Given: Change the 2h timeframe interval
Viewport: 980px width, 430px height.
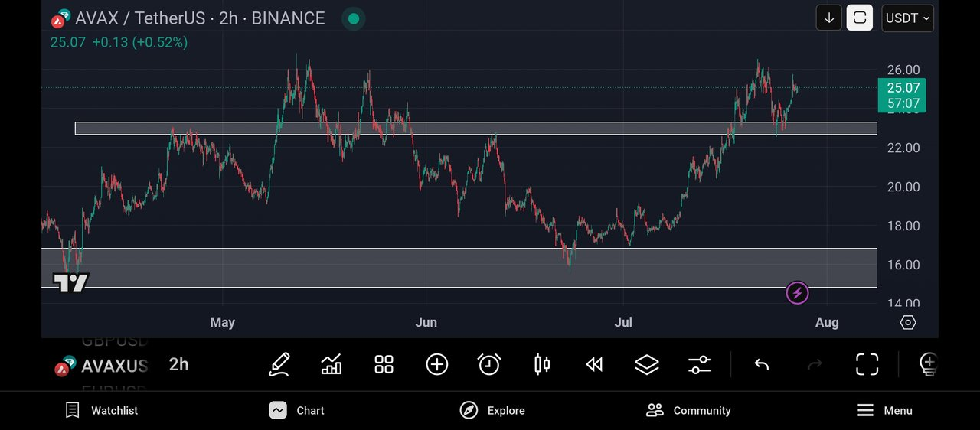Looking at the screenshot, I should [178, 364].
